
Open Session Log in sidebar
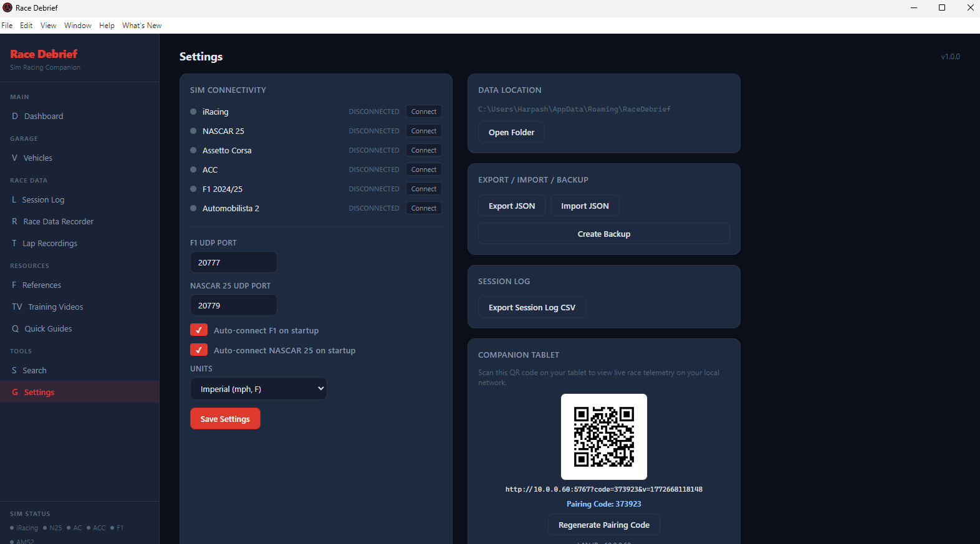[x=79, y=199]
